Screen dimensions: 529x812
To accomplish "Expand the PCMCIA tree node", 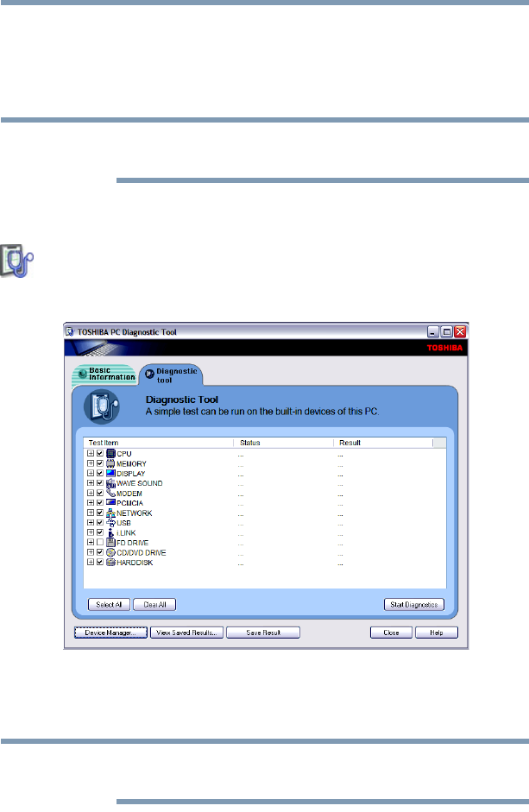I will click(91, 503).
